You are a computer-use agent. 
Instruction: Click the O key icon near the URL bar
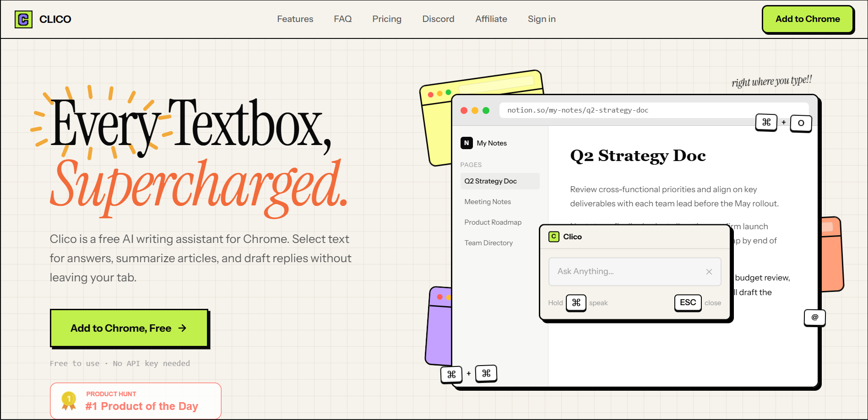pos(801,123)
